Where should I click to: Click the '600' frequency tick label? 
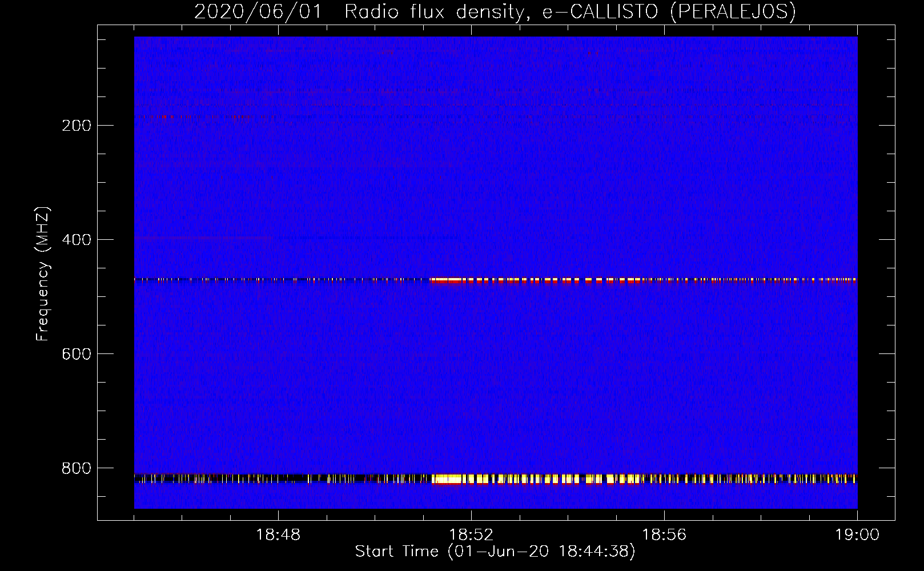tap(77, 354)
